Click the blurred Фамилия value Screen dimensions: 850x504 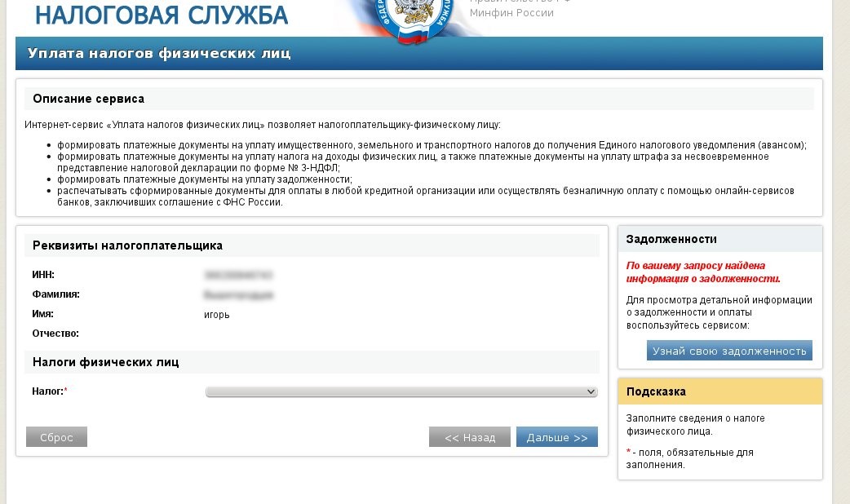click(238, 294)
